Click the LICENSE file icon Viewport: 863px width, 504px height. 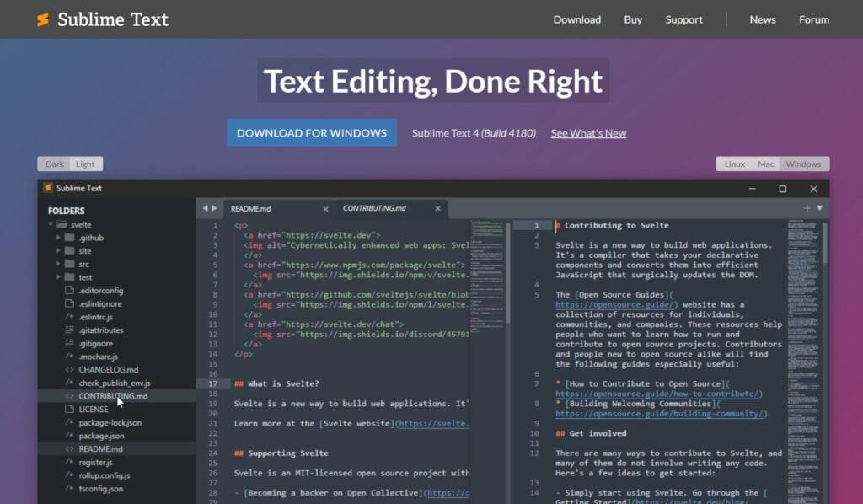tap(69, 409)
